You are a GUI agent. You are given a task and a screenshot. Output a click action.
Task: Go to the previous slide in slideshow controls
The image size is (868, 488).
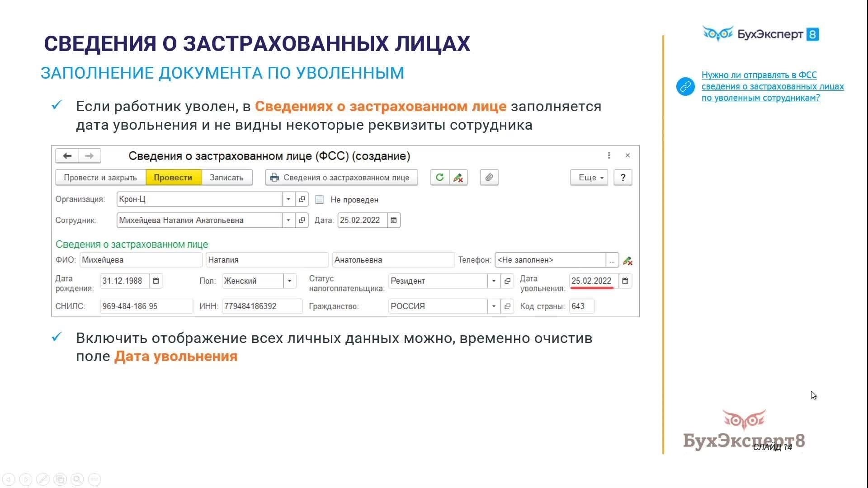click(x=9, y=479)
